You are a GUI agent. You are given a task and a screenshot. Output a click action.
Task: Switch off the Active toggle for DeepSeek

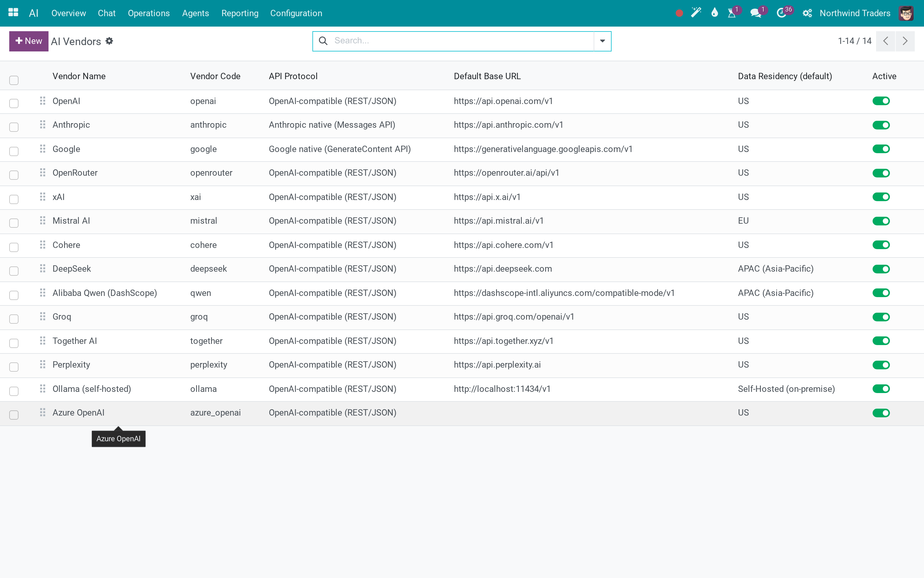click(x=881, y=269)
